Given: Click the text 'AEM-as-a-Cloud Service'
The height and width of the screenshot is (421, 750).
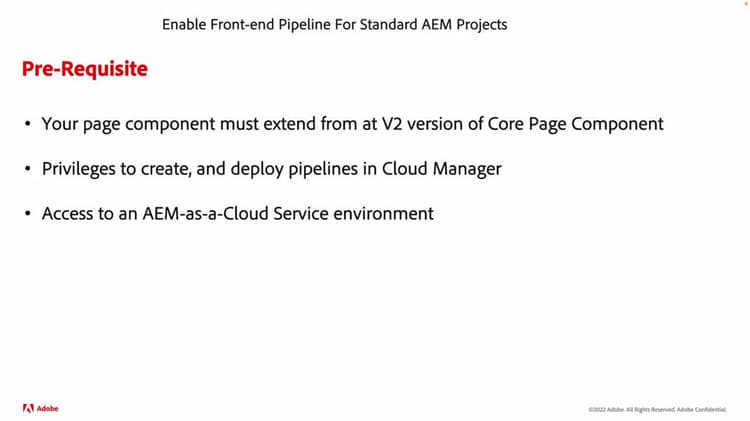Looking at the screenshot, I should pyautogui.click(x=235, y=213).
